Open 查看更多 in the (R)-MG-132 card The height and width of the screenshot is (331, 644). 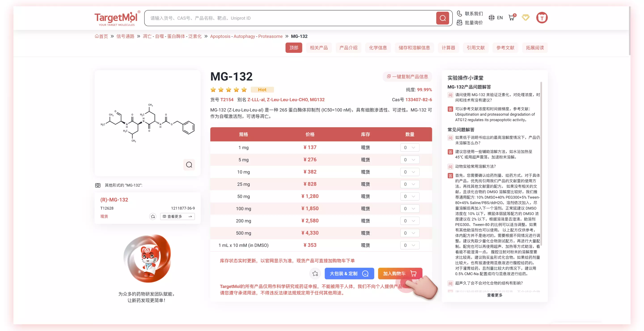point(178,216)
